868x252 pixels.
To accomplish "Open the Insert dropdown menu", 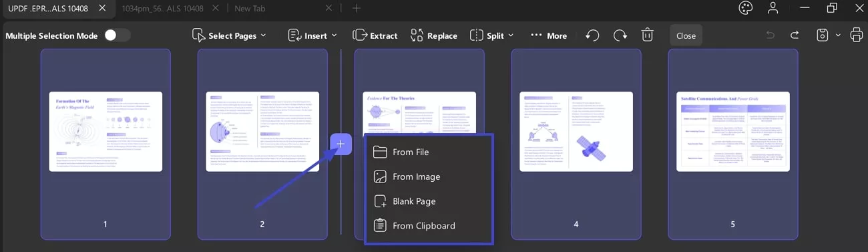I will [312, 35].
